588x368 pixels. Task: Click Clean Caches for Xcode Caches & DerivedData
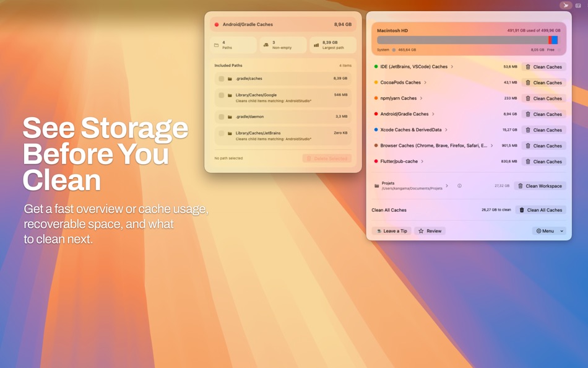point(544,130)
